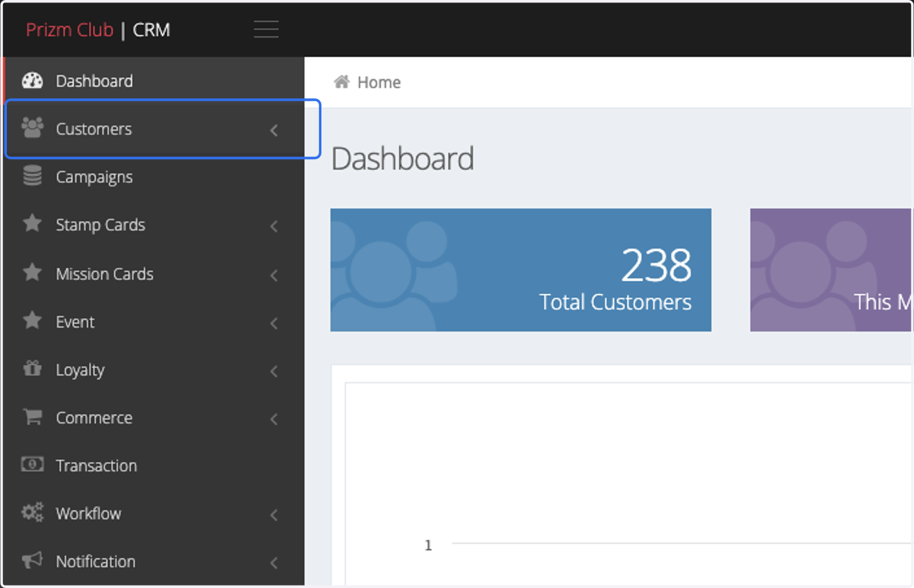
Task: Click the Mission Cards star icon
Action: click(32, 273)
